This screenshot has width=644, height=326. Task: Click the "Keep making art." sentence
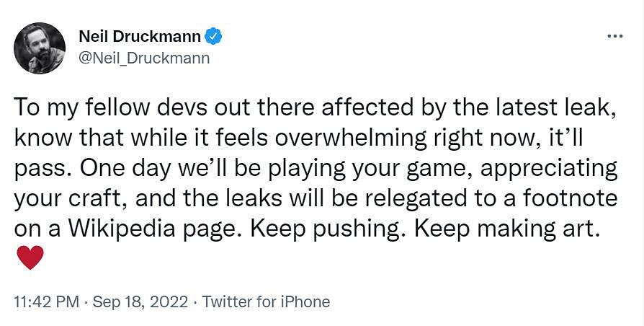click(508, 229)
